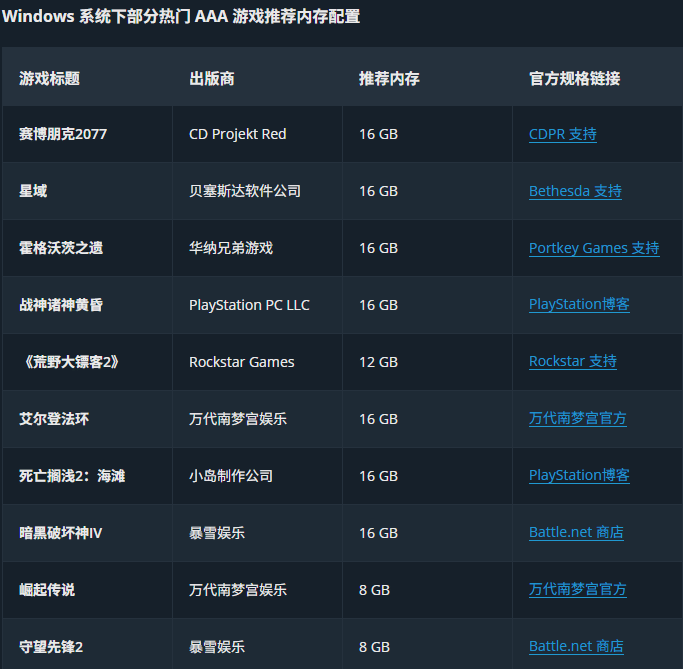Click 万代南梦宫娱乐 publisher in 崛起传说 row

tap(238, 590)
